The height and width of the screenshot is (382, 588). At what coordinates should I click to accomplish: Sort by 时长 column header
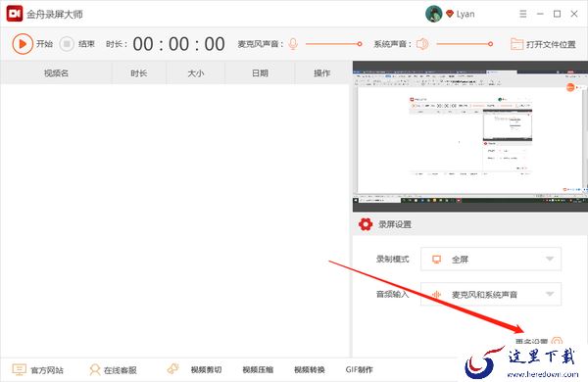click(x=139, y=73)
